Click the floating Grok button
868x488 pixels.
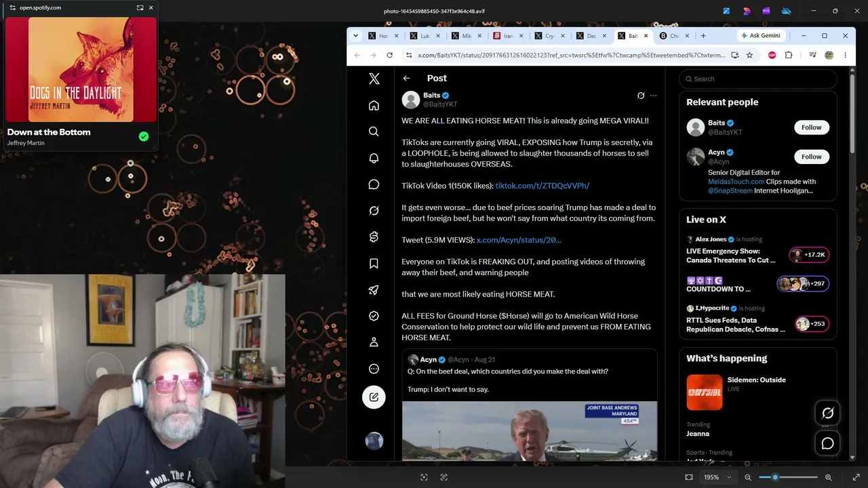pos(828,413)
